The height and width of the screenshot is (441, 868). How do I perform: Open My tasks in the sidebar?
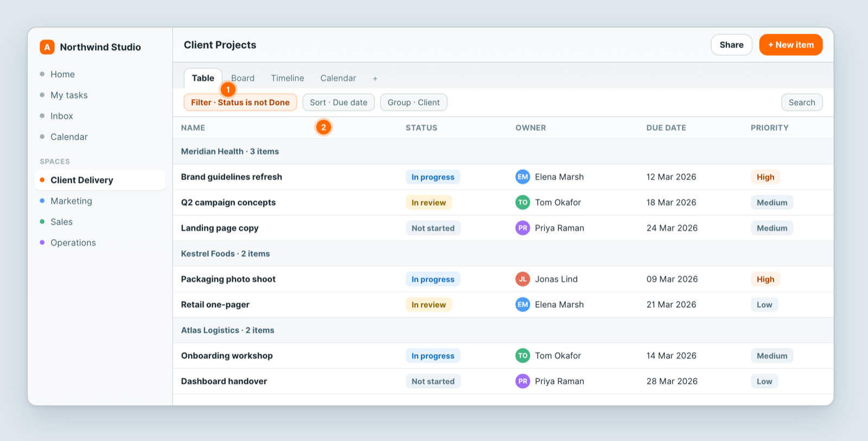pyautogui.click(x=100, y=95)
